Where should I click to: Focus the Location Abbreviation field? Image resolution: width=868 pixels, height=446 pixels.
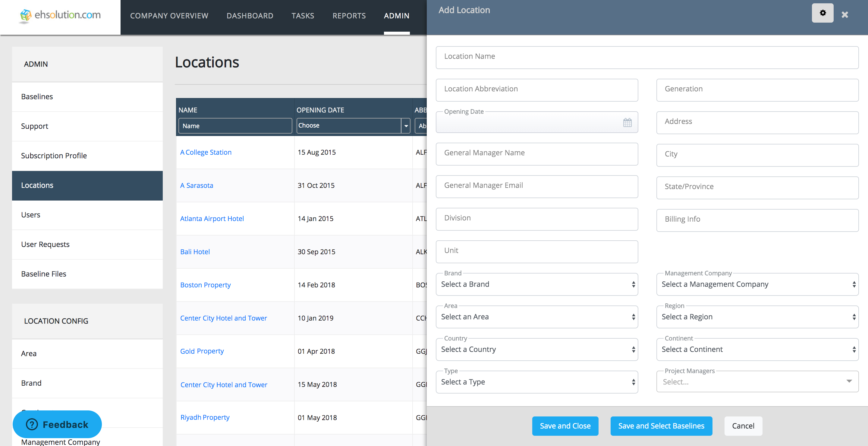537,90
